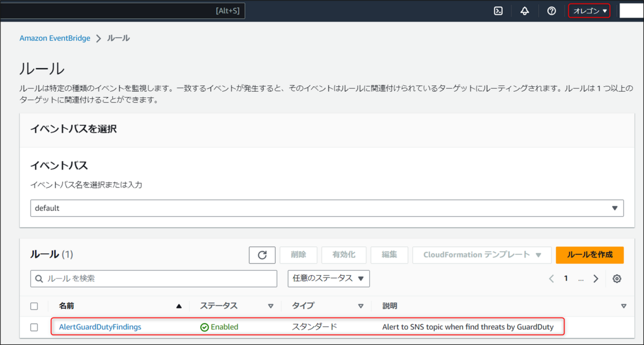Screen dimensions: 644x345
Task: Click the search magnifier in ルールを検索 field
Action: click(39, 278)
